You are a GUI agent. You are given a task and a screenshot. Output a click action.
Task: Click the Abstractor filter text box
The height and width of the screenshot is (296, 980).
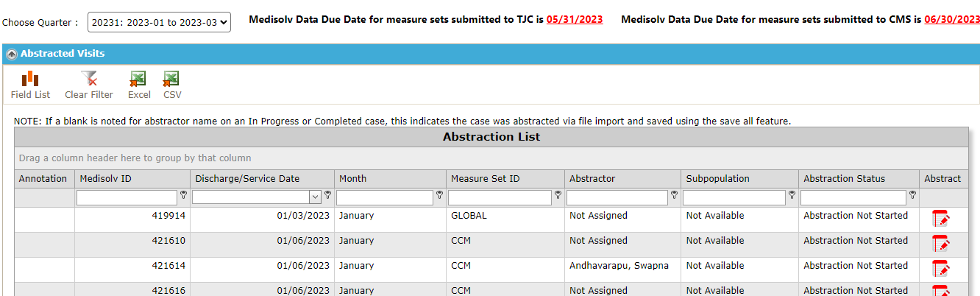click(618, 197)
